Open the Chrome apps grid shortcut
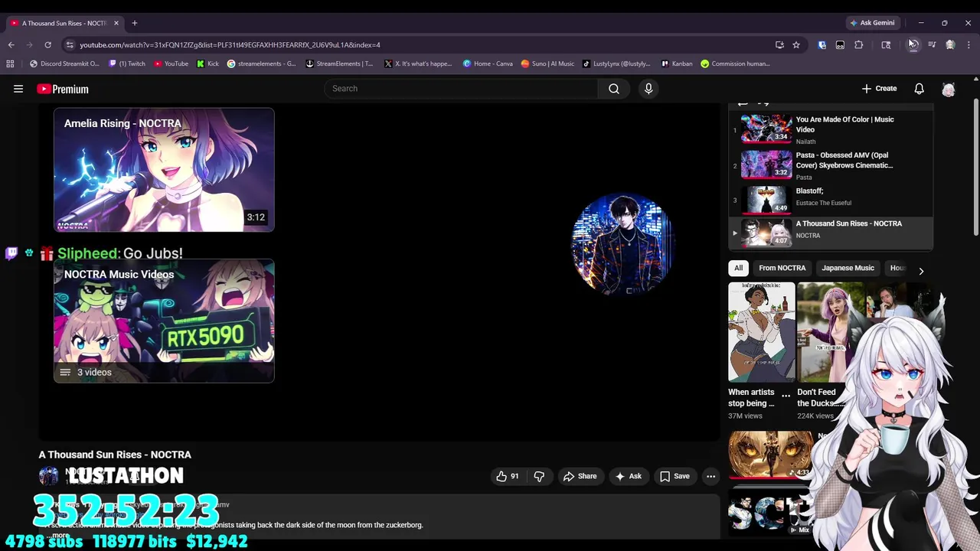This screenshot has height=551, width=980. click(x=10, y=64)
